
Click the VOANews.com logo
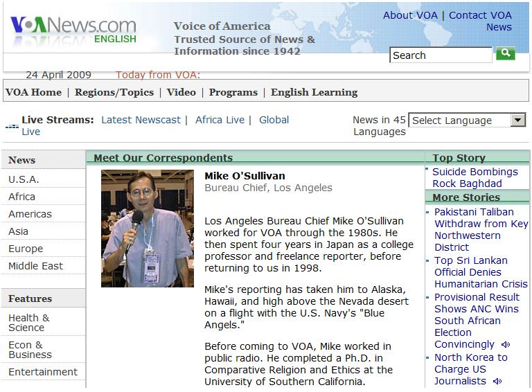click(73, 28)
